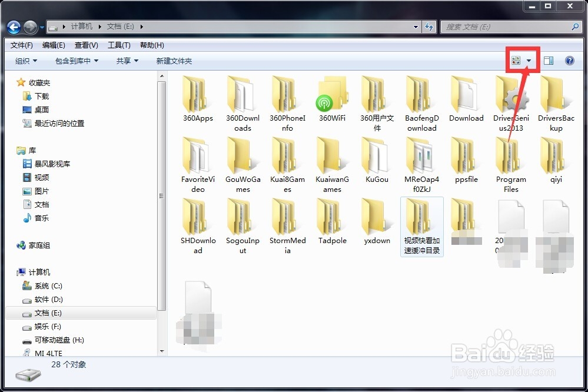Click the navigation pane scrollbar up arrow

162,76
